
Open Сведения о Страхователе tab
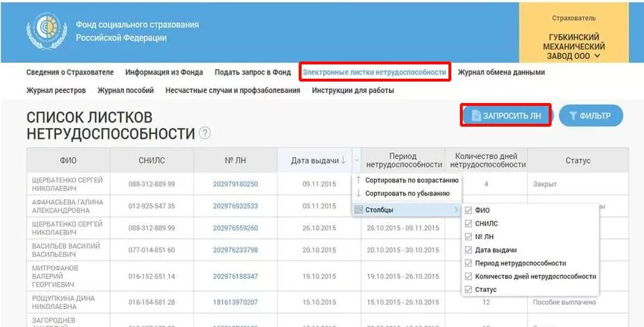pyautogui.click(x=69, y=72)
